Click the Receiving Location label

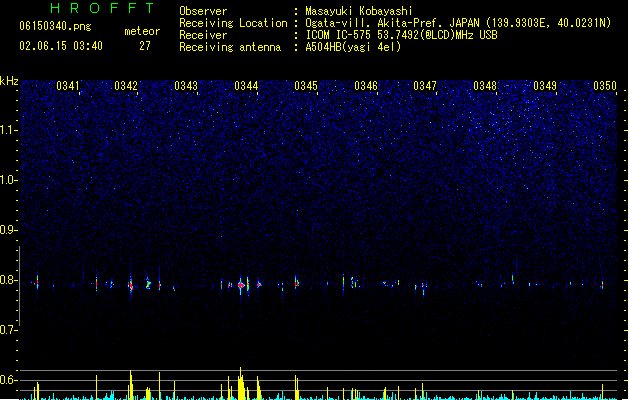pyautogui.click(x=233, y=23)
